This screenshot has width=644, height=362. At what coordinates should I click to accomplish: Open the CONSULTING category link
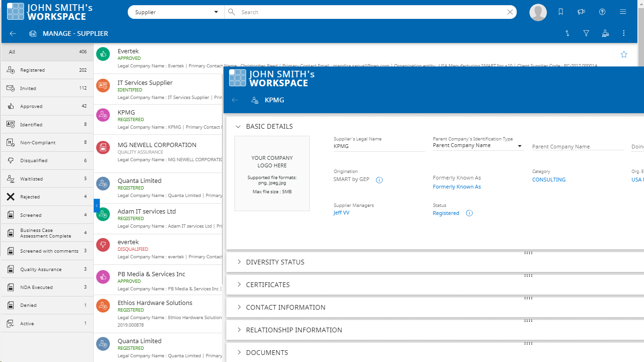point(549,180)
